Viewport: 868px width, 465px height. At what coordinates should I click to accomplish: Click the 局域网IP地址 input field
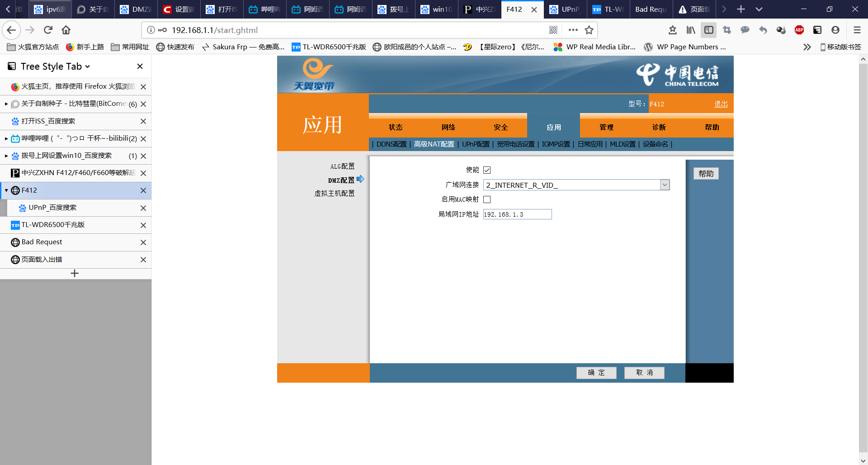(x=517, y=214)
